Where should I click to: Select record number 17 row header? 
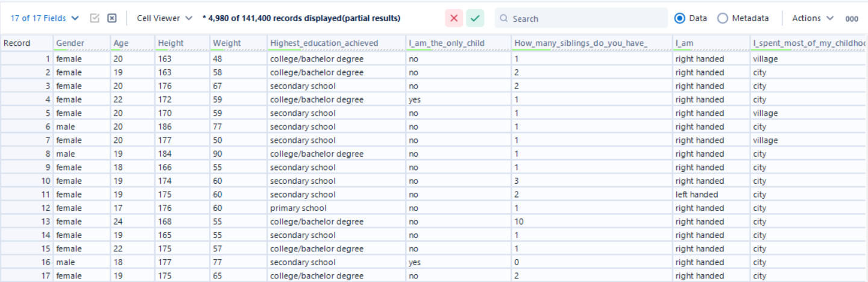point(26,276)
